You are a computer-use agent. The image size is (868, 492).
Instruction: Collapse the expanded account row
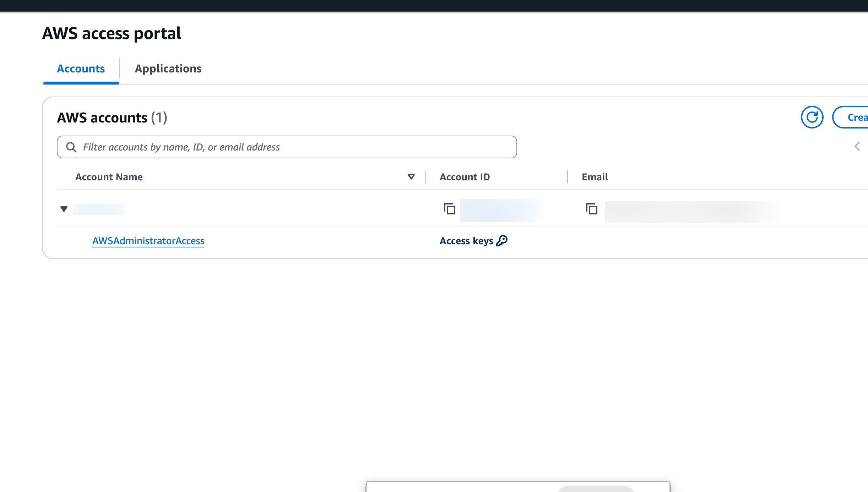pos(64,209)
